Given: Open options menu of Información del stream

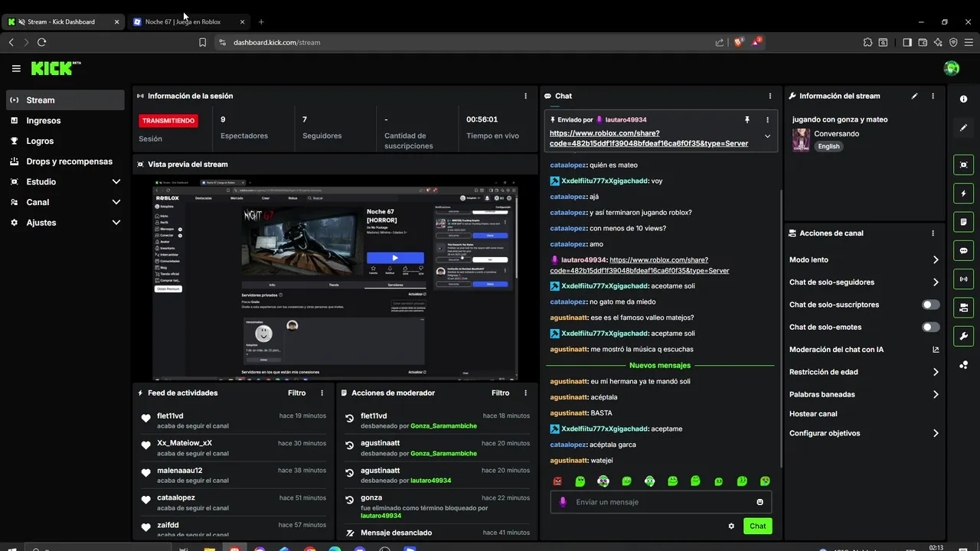Looking at the screenshot, I should 933,96.
